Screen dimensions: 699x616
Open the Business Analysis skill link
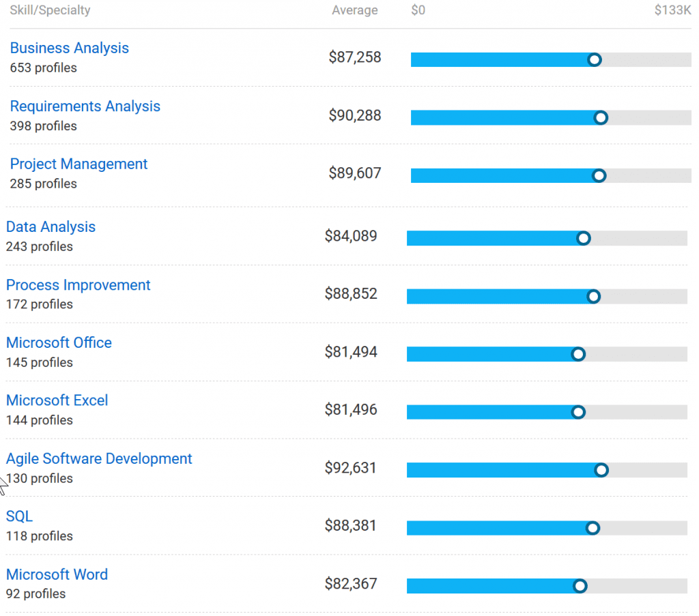tap(69, 48)
